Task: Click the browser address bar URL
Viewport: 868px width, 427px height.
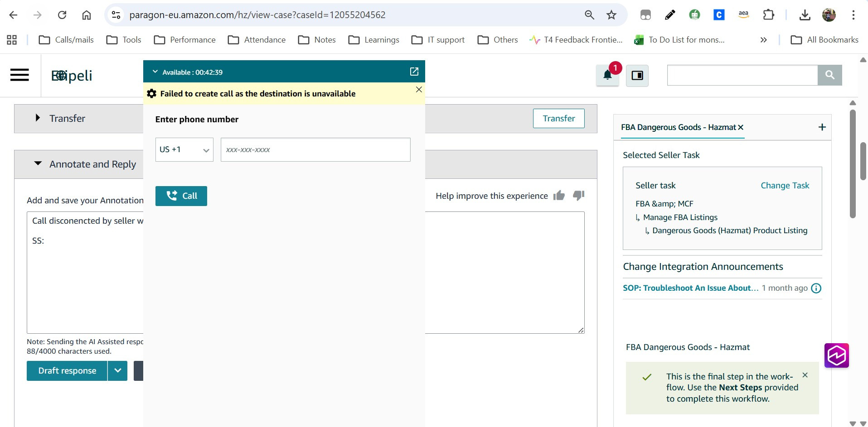Action: [x=257, y=15]
